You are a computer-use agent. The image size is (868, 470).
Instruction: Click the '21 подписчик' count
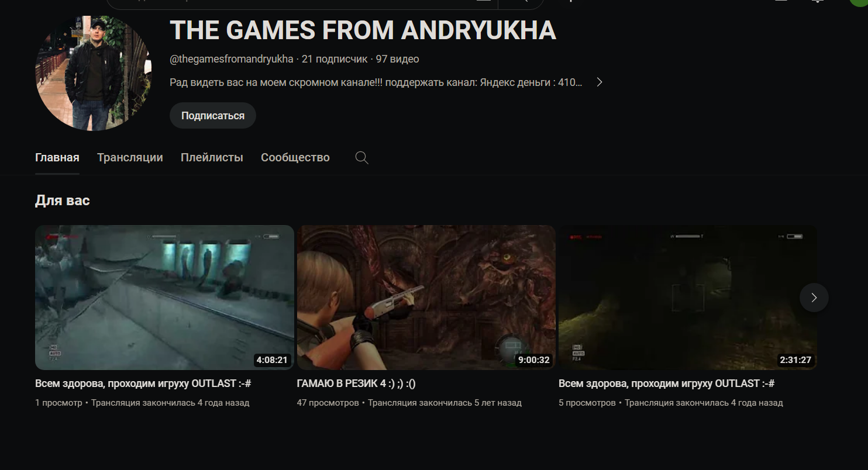click(335, 59)
